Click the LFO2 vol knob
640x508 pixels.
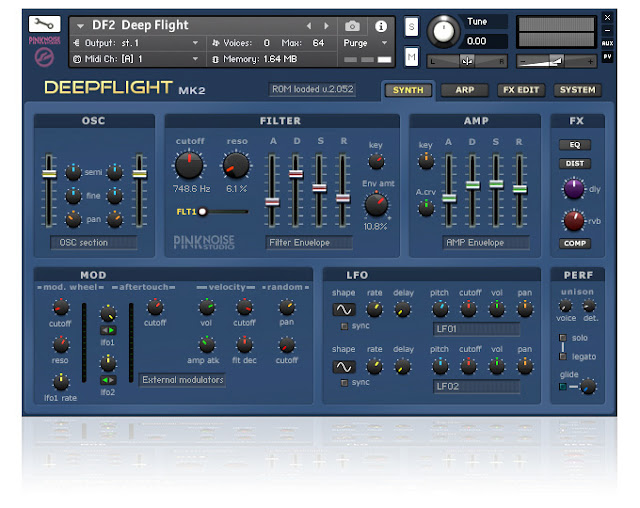click(x=496, y=366)
